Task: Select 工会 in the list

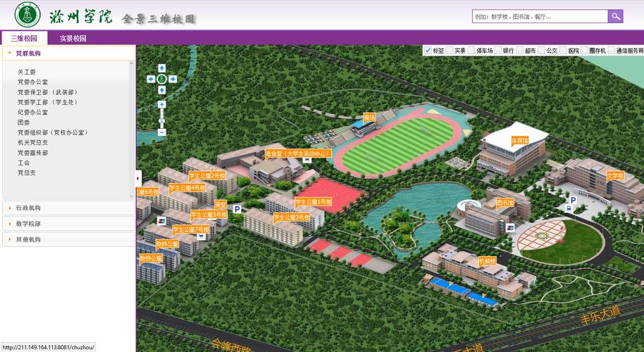Action: click(x=23, y=163)
